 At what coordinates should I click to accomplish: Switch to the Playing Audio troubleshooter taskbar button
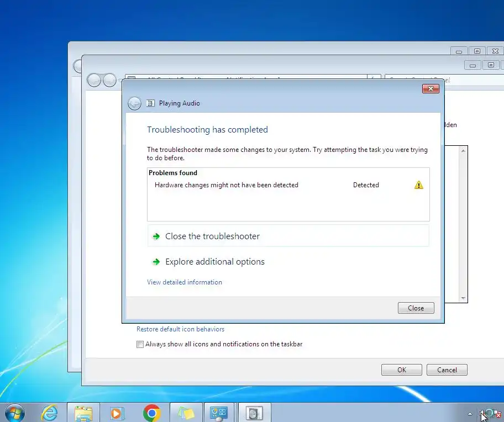point(254,413)
